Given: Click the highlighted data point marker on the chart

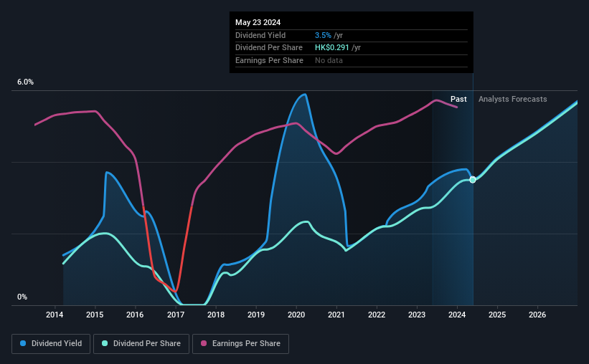Looking at the screenshot, I should point(473,180).
